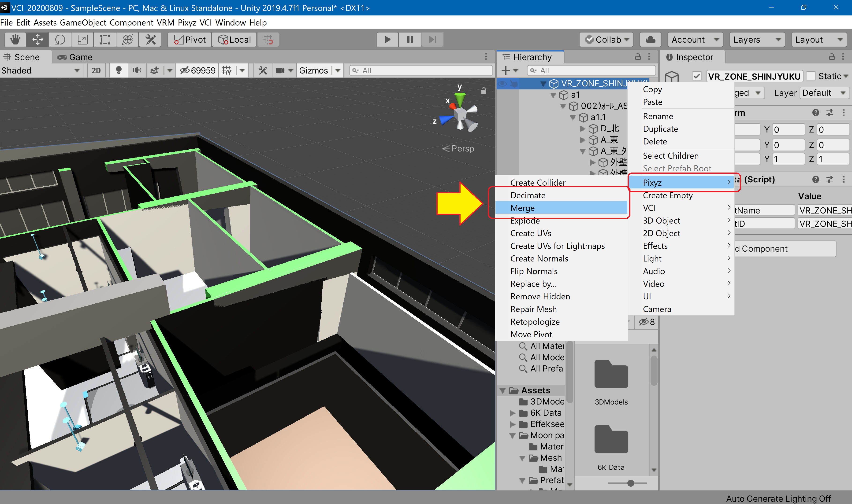The image size is (852, 504).
Task: Edit the object name field
Action: (x=755, y=76)
